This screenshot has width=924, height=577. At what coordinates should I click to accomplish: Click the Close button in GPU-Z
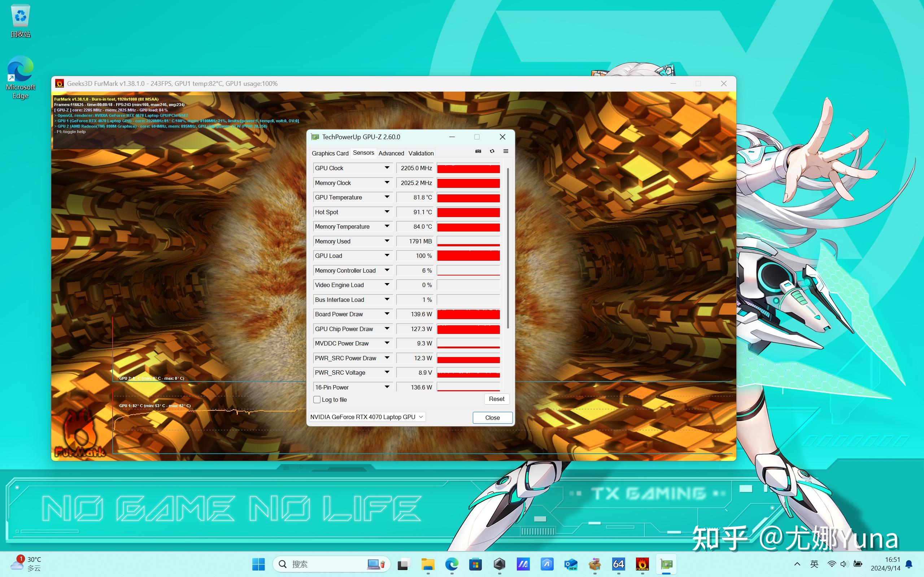(x=492, y=417)
